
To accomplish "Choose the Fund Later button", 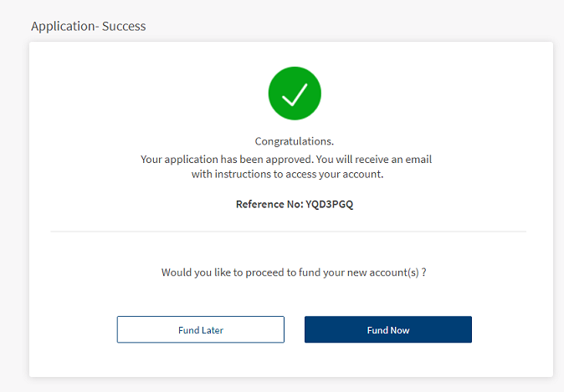I will coord(201,329).
